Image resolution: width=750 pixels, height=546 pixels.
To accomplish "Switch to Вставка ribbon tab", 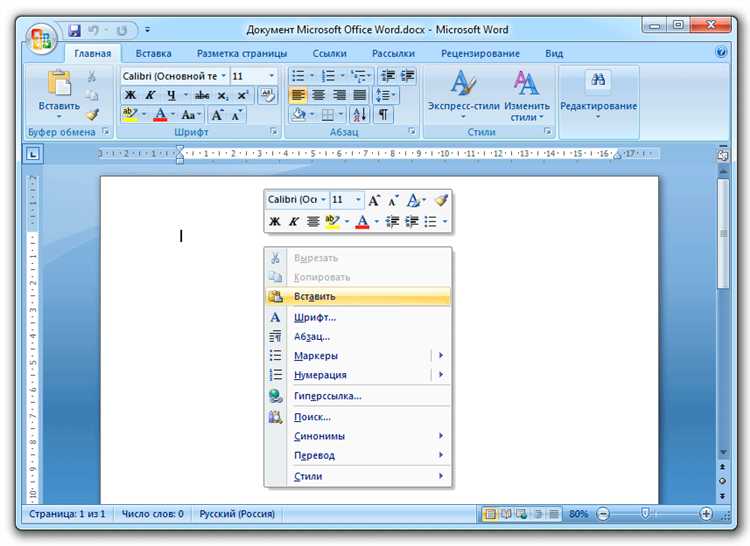I will click(154, 54).
